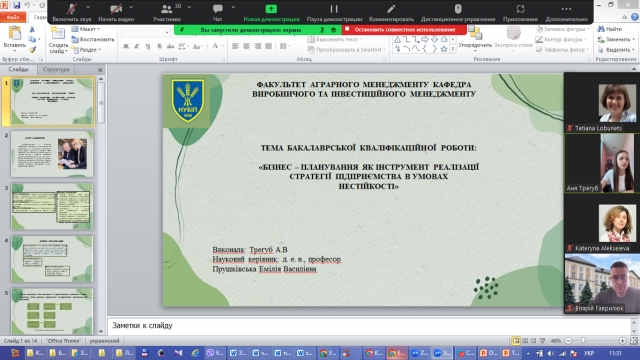The width and height of the screenshot is (640, 360).
Task: Open the Select (Выделить) menu
Action: tap(616, 49)
